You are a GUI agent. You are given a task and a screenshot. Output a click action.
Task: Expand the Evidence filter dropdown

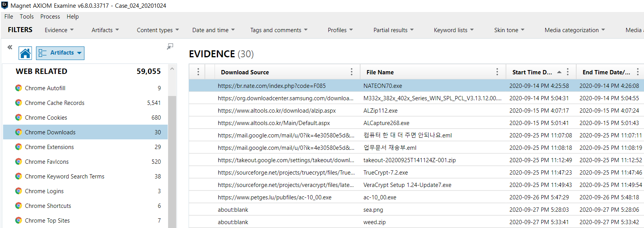59,30
